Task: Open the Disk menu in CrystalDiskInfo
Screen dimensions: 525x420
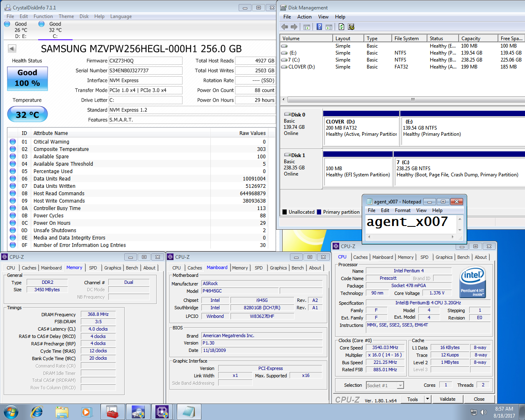Action: (84, 16)
